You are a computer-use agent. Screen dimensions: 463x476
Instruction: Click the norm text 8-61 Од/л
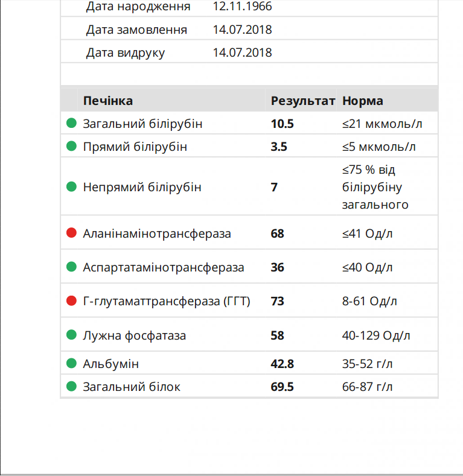[x=369, y=301]
